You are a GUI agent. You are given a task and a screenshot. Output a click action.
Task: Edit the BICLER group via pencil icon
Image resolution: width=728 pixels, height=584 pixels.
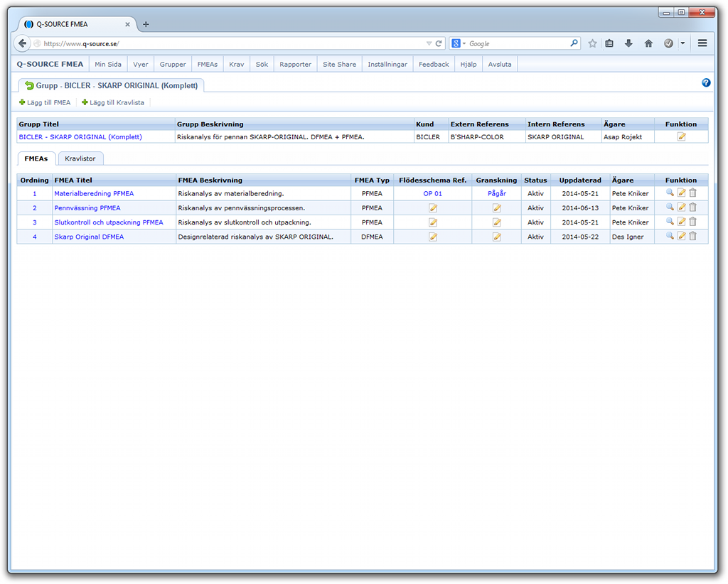pyautogui.click(x=682, y=136)
